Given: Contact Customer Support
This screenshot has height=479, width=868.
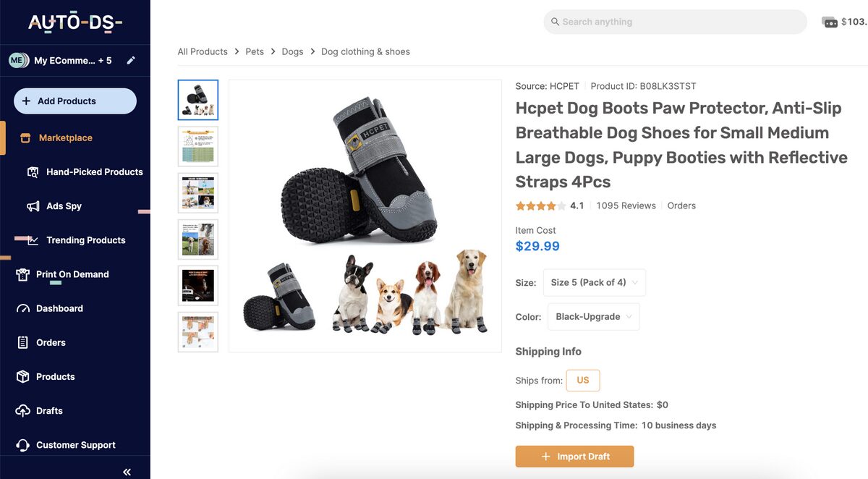Looking at the screenshot, I should tap(75, 444).
